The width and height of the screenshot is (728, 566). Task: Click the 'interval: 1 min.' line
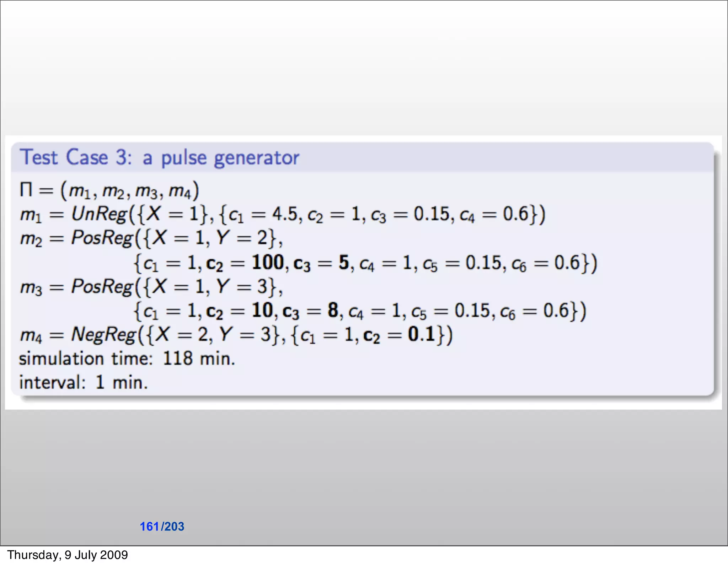point(83,383)
